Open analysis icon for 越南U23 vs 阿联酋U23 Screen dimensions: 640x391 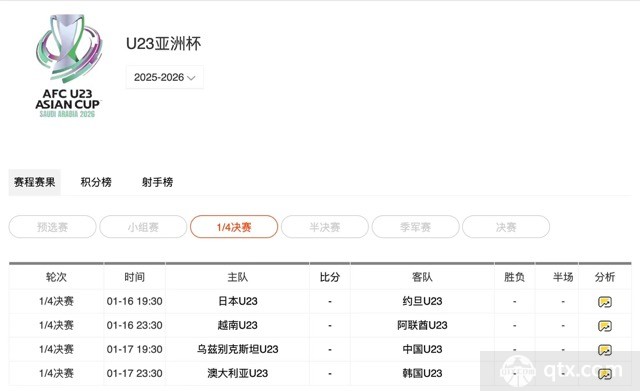[604, 326]
